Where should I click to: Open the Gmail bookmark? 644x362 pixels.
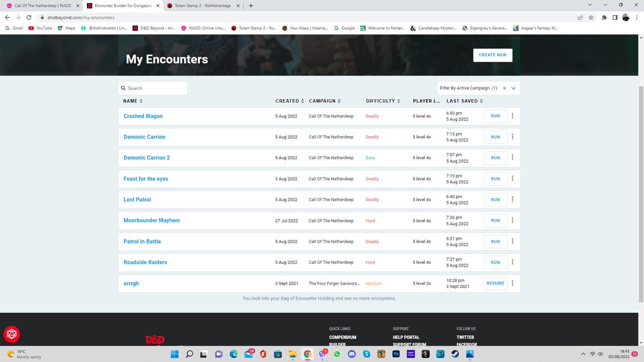14,28
